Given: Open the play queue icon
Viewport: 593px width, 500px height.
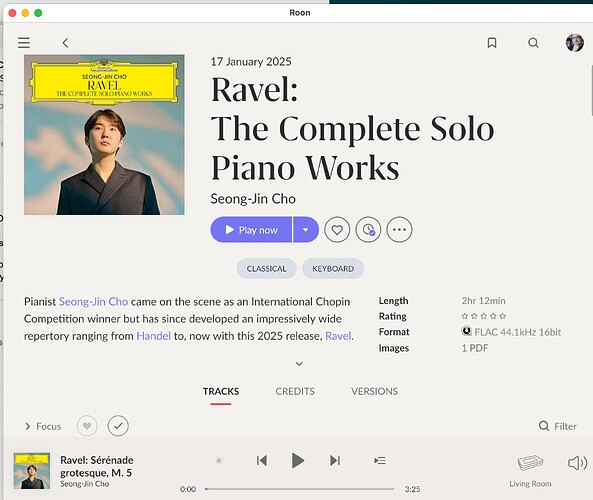Looking at the screenshot, I should click(x=380, y=460).
